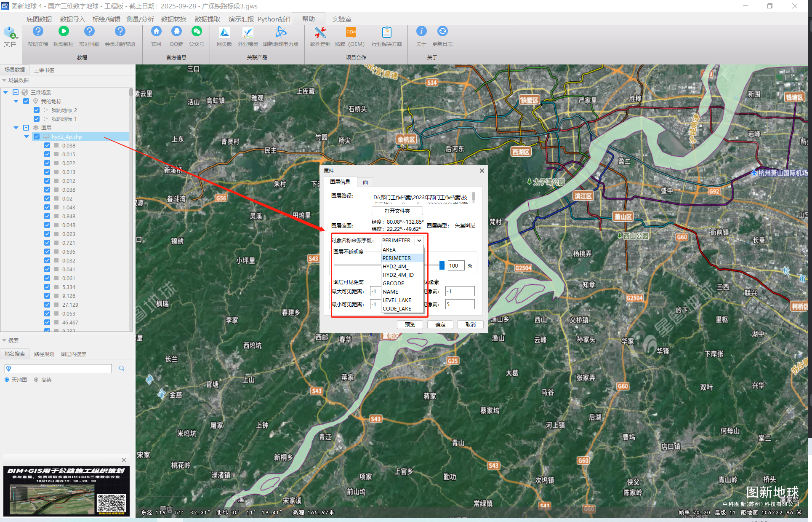Switch to 路径规划 search tab
The height and width of the screenshot is (522, 812).
point(44,354)
